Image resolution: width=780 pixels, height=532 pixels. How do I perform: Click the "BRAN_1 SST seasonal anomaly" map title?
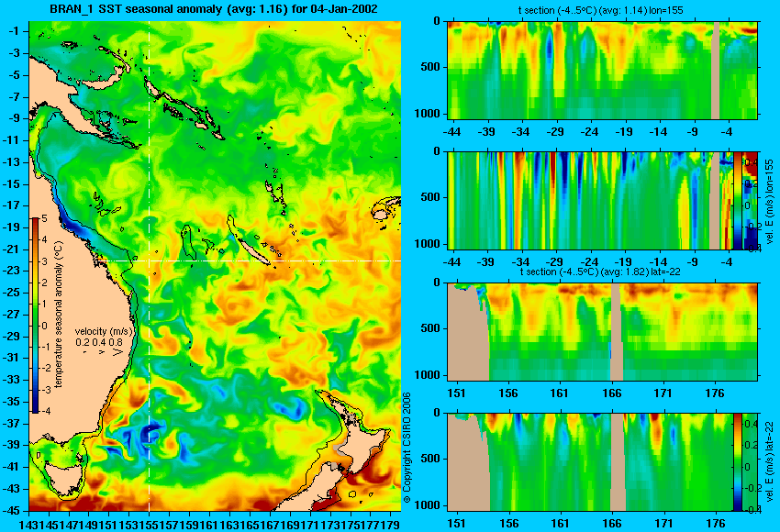pyautogui.click(x=214, y=8)
